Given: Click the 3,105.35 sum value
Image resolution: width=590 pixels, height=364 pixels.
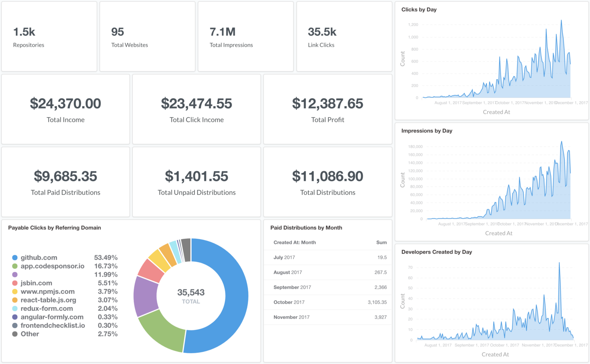Looking at the screenshot, I should (x=377, y=302).
